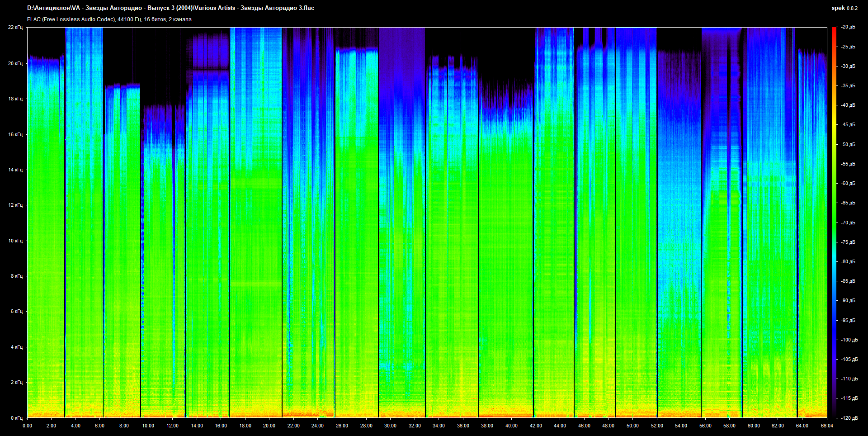The image size is (868, 436).
Task: Click the 44:00 time axis marker
Action: coord(560,426)
